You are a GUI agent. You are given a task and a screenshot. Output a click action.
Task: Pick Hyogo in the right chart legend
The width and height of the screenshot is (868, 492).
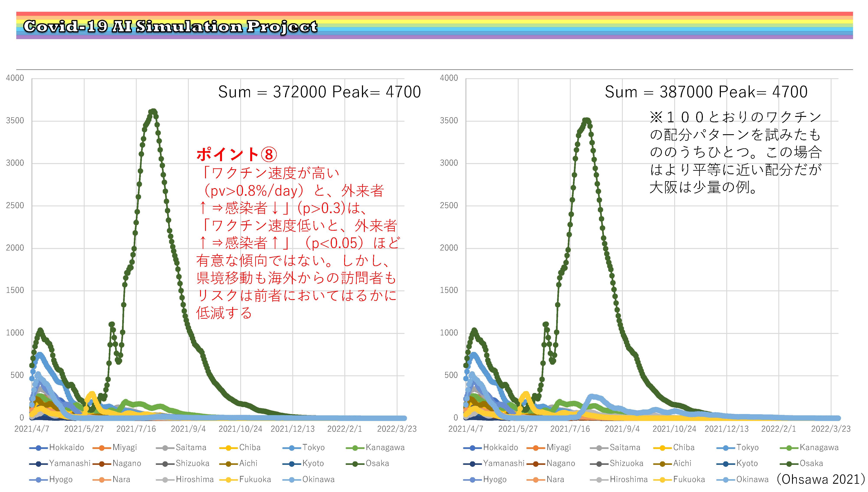tap(485, 479)
